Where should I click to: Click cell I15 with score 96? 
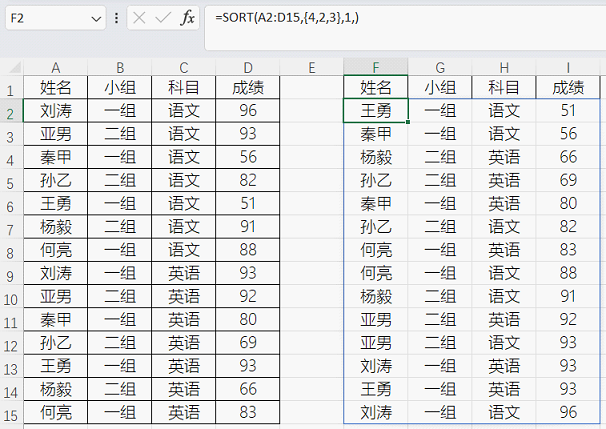coord(568,412)
